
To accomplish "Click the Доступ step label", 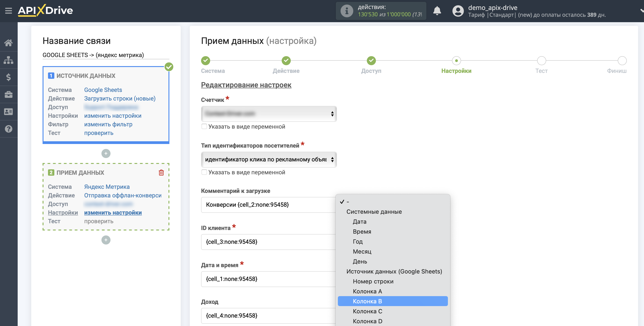I will click(371, 71).
